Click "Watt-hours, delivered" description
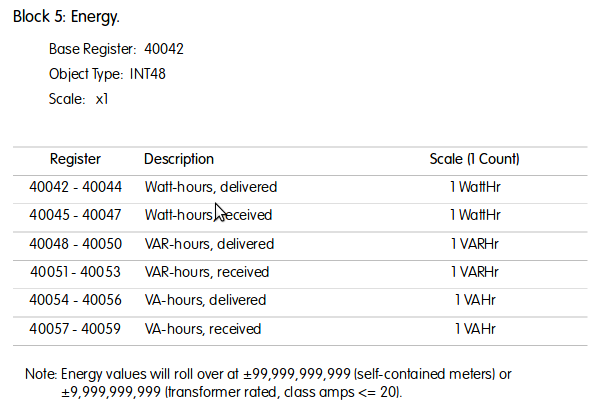 (x=211, y=187)
